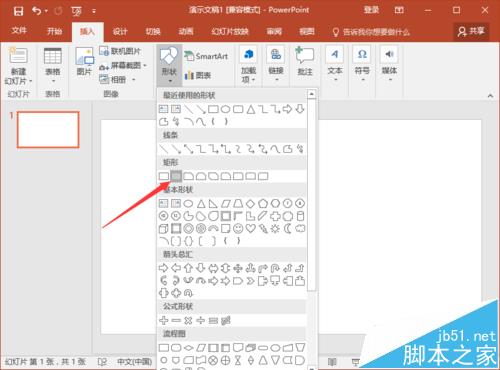The height and width of the screenshot is (370, 500).
Task: Click the tell me what to do box
Action: [x=371, y=32]
